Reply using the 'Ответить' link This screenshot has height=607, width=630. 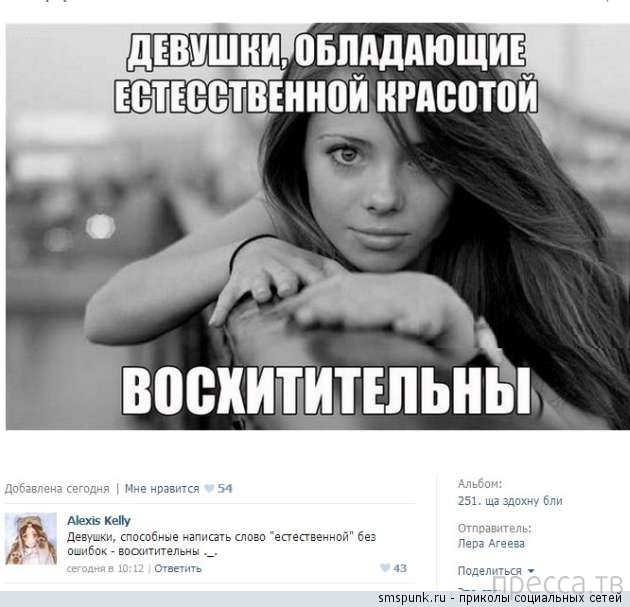click(x=178, y=568)
